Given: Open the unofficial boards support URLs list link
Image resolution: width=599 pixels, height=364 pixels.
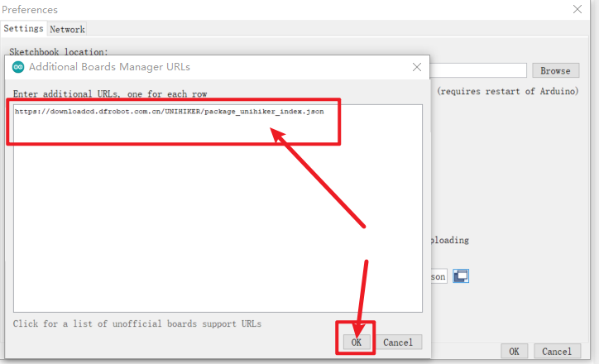Looking at the screenshot, I should [x=137, y=323].
